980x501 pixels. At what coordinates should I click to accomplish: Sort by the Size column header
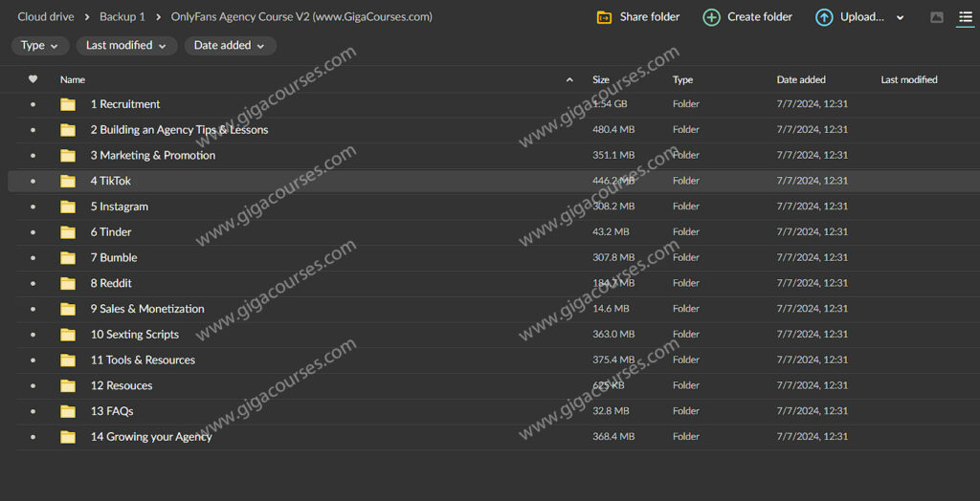pyautogui.click(x=601, y=79)
